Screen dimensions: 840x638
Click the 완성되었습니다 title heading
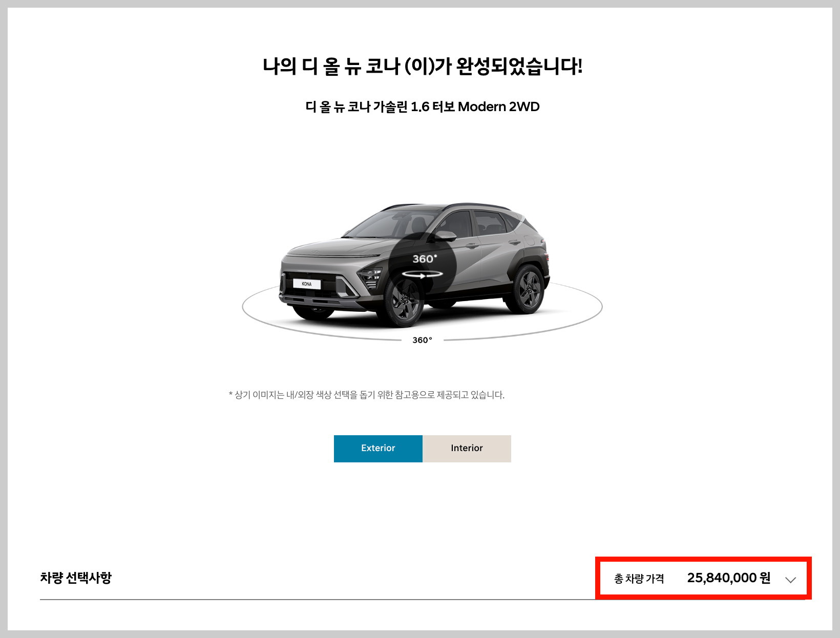click(x=422, y=67)
